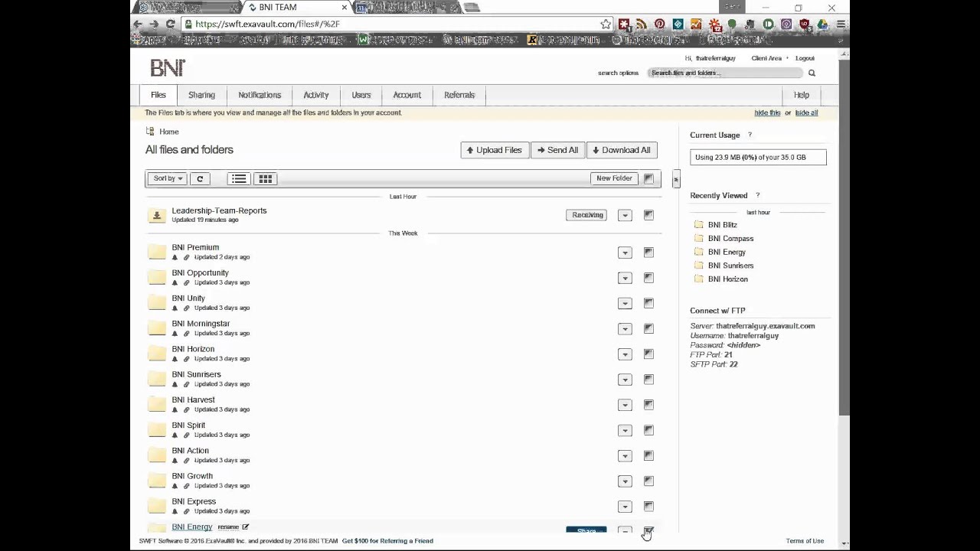
Task: Reload the browser page
Action: tap(170, 24)
